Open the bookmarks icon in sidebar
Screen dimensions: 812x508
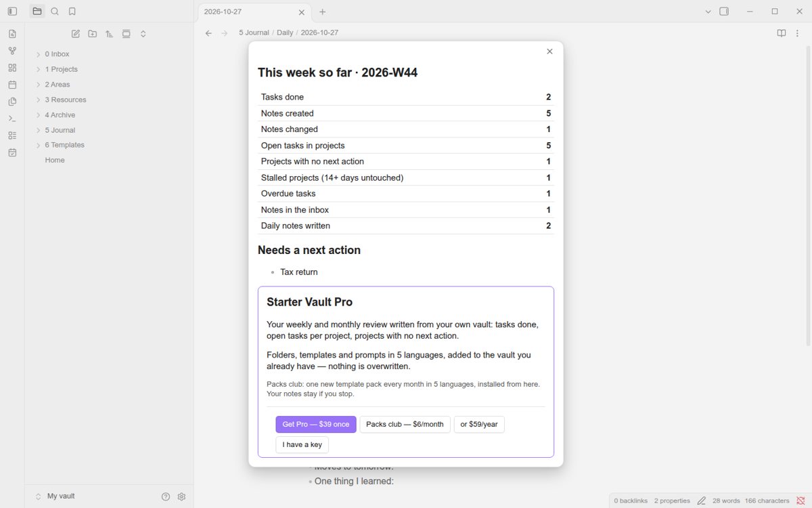[72, 12]
